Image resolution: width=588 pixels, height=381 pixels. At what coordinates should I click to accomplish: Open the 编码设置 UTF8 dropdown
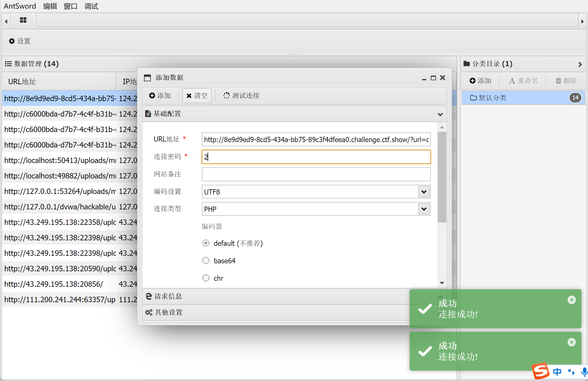(x=424, y=192)
